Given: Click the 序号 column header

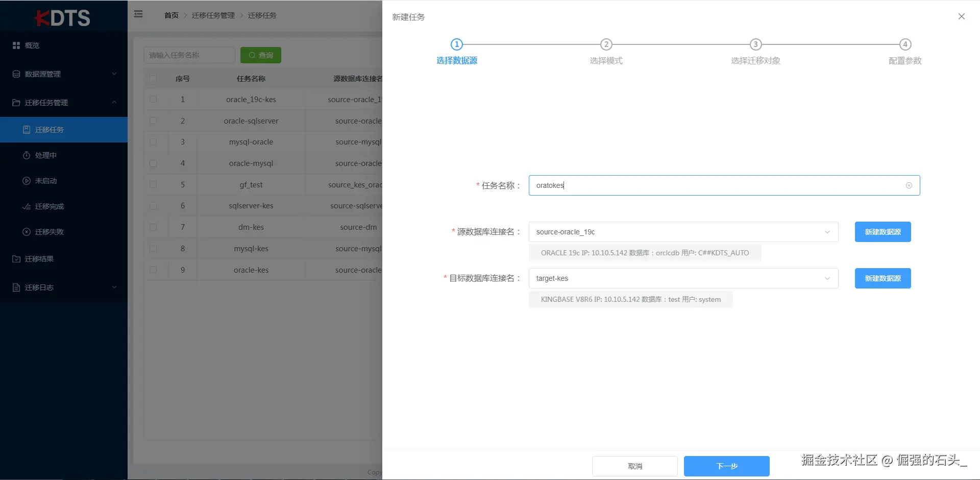Looking at the screenshot, I should pyautogui.click(x=183, y=79).
